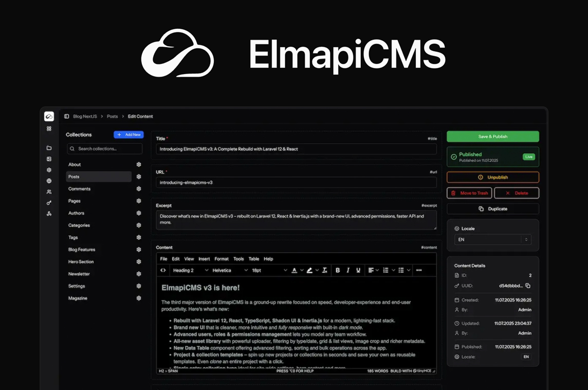Viewport: 588px width, 390px height.
Task: Open source code view in editor toolbar
Action: click(163, 270)
